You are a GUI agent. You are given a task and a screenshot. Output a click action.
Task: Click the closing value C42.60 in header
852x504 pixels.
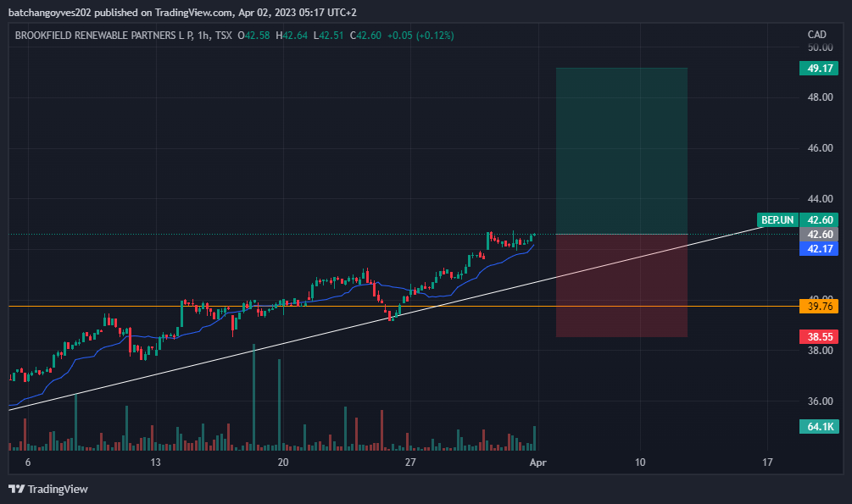click(x=365, y=36)
